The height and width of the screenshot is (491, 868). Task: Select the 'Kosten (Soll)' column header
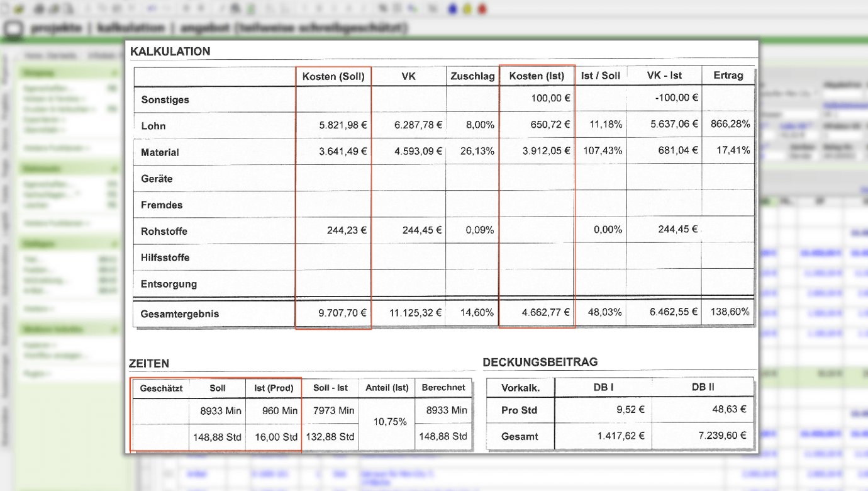coord(333,76)
